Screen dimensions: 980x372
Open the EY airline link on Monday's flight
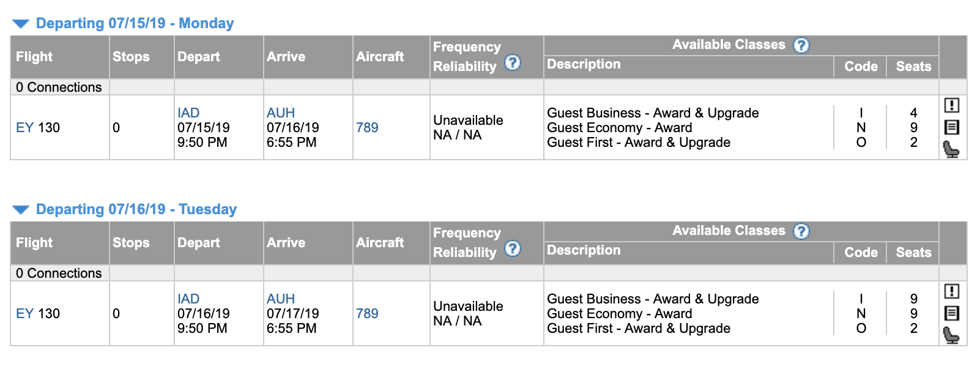pos(24,128)
